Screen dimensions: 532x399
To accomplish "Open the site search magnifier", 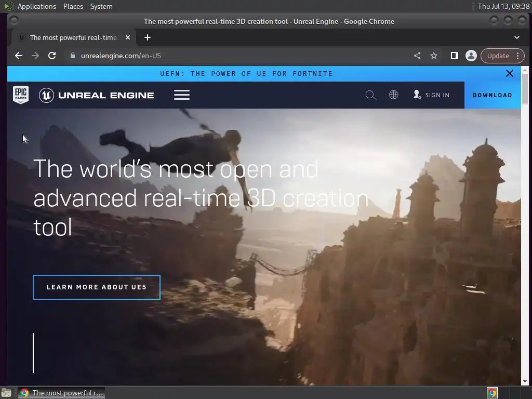I will 371,95.
